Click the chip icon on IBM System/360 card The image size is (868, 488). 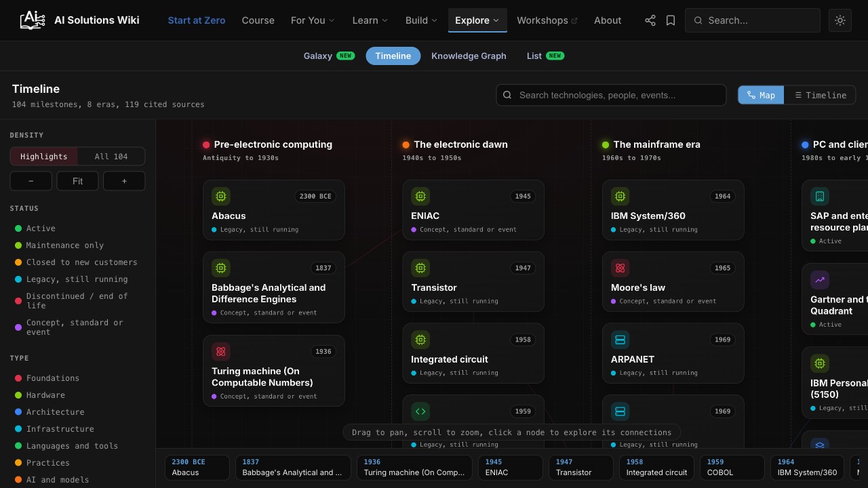(x=620, y=197)
